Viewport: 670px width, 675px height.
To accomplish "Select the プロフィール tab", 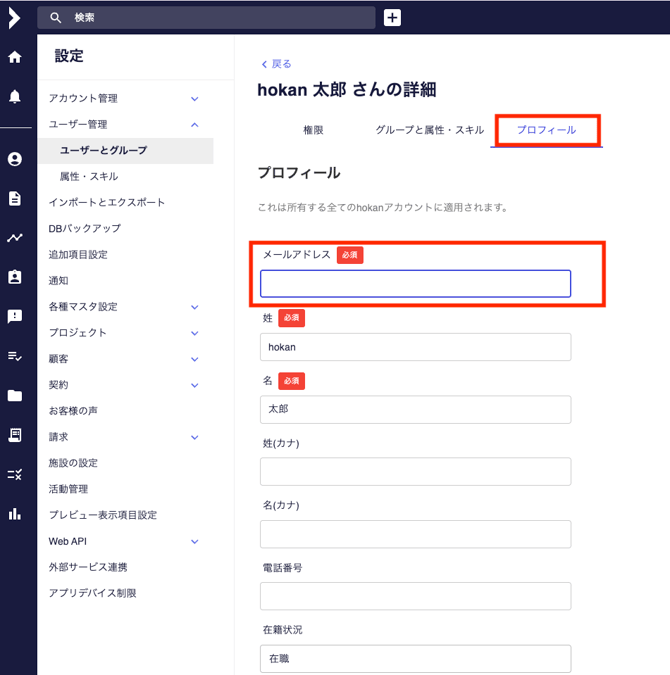I will 546,130.
